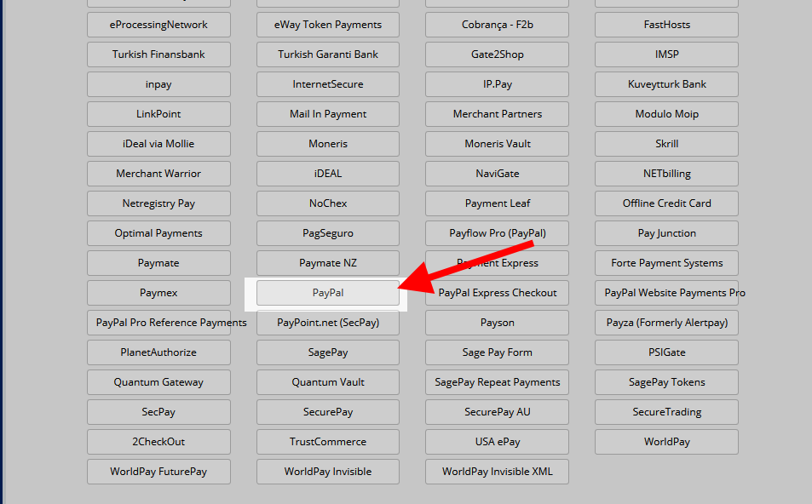Select Cobrança - F2b gateway

(497, 25)
